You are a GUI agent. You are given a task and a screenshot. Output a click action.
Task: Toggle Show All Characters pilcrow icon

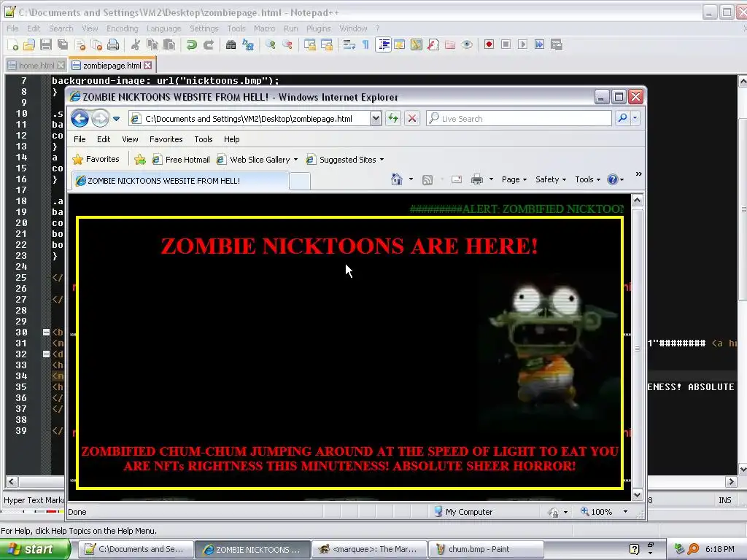point(365,44)
